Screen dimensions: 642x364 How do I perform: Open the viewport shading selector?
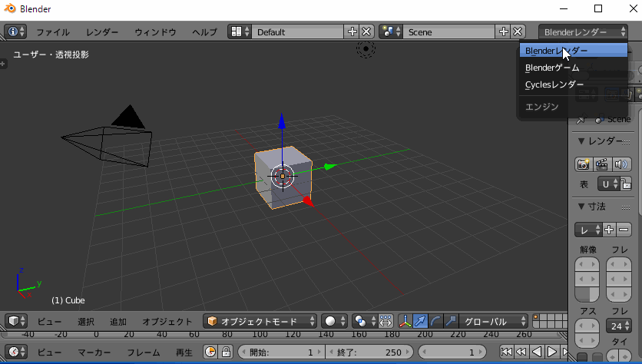click(x=334, y=322)
